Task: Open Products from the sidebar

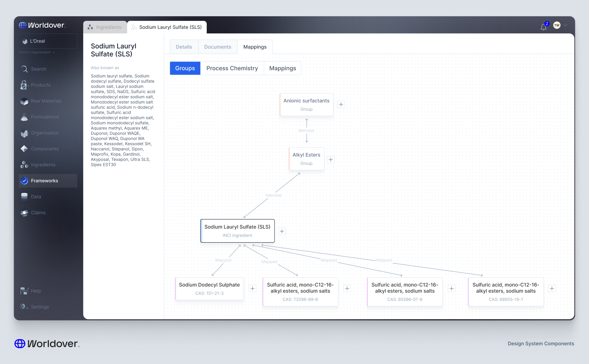Action: tap(40, 85)
